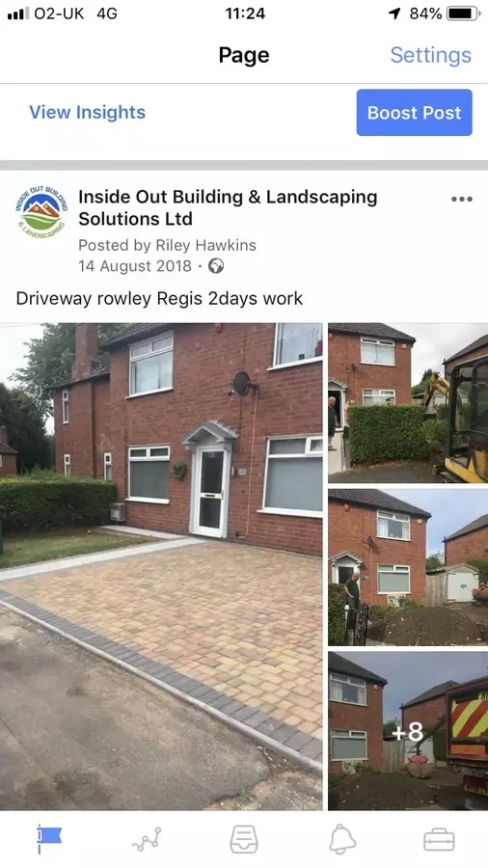The width and height of the screenshot is (488, 868).
Task: Open the photo showing the white garage
Action: pyautogui.click(x=408, y=567)
